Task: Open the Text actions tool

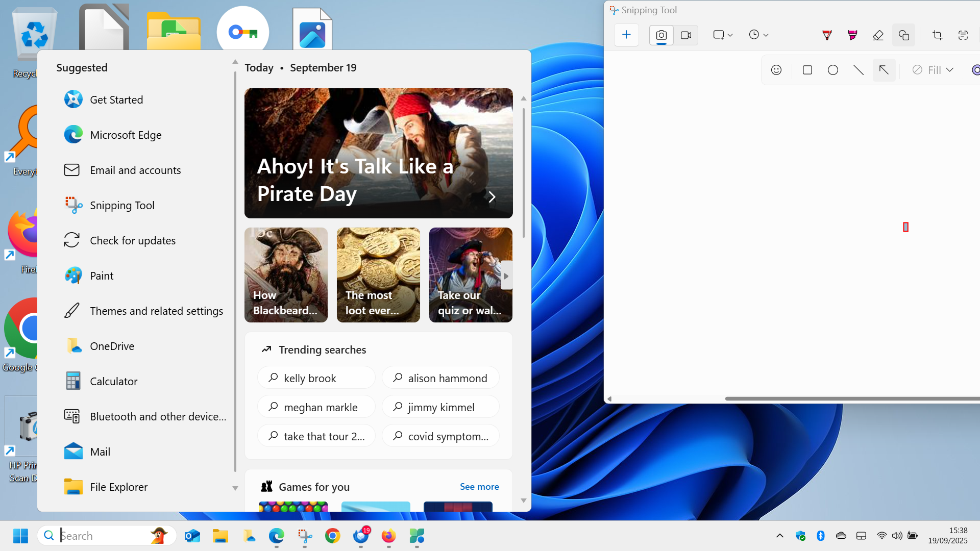Action: click(x=964, y=35)
